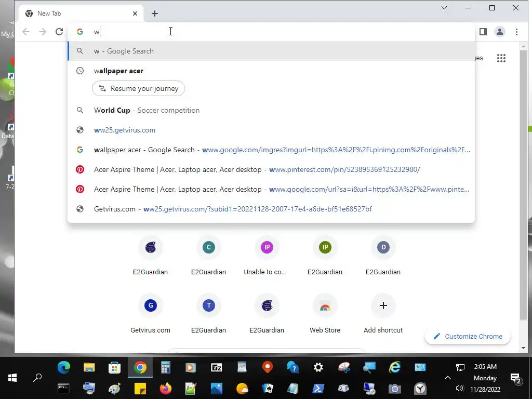Open the Windows Start menu
The width and height of the screenshot is (532, 399).
point(12,378)
